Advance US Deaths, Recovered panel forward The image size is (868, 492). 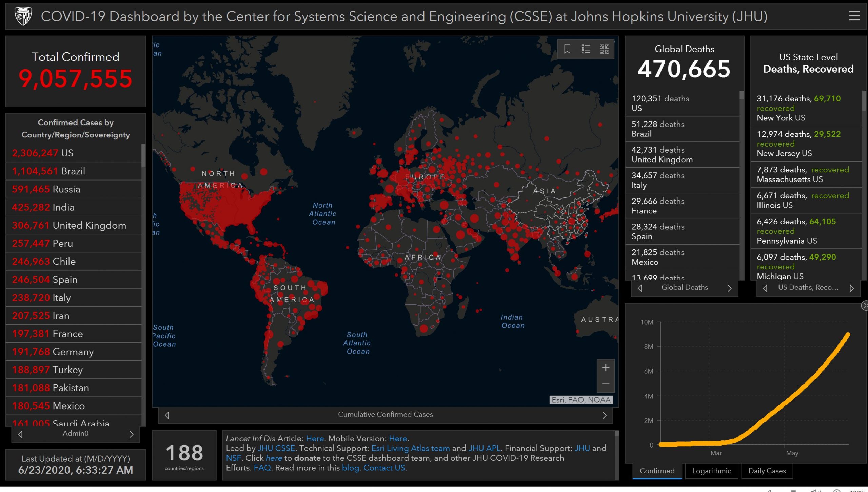tap(852, 288)
